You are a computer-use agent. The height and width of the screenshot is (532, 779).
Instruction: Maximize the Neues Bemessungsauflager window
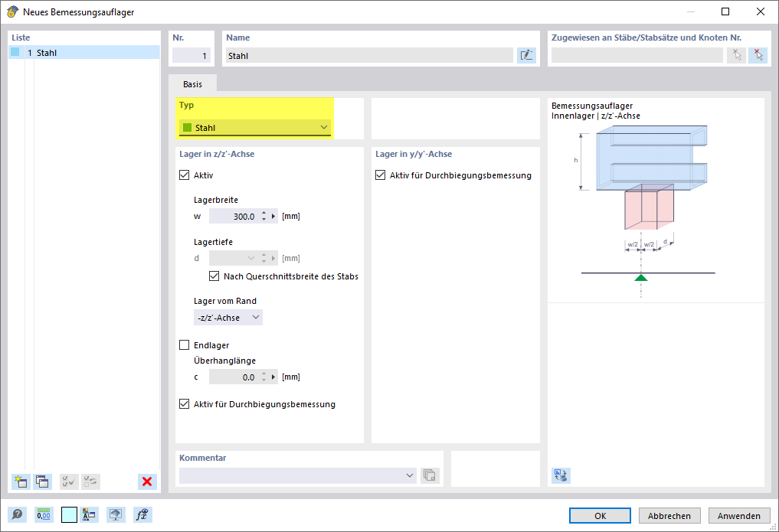click(725, 11)
